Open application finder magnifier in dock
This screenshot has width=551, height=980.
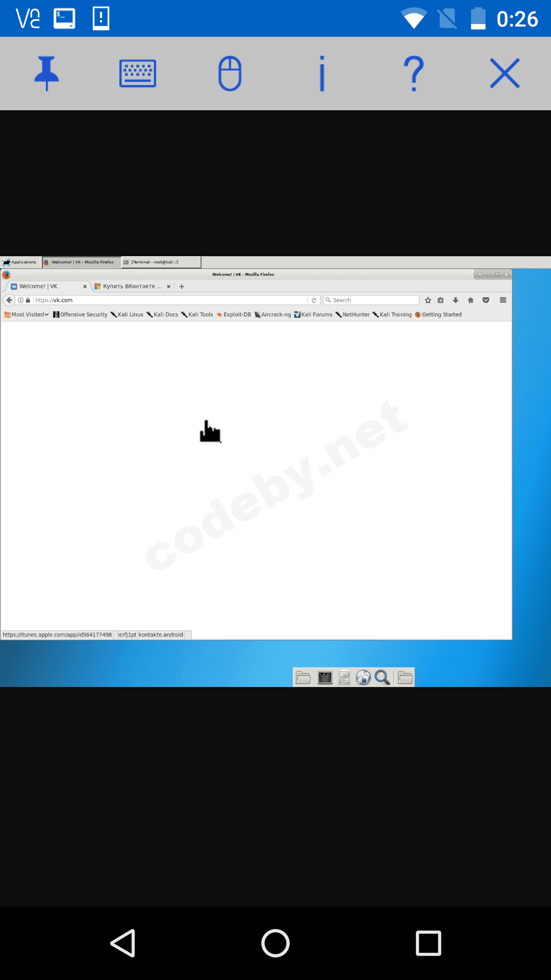click(x=382, y=677)
